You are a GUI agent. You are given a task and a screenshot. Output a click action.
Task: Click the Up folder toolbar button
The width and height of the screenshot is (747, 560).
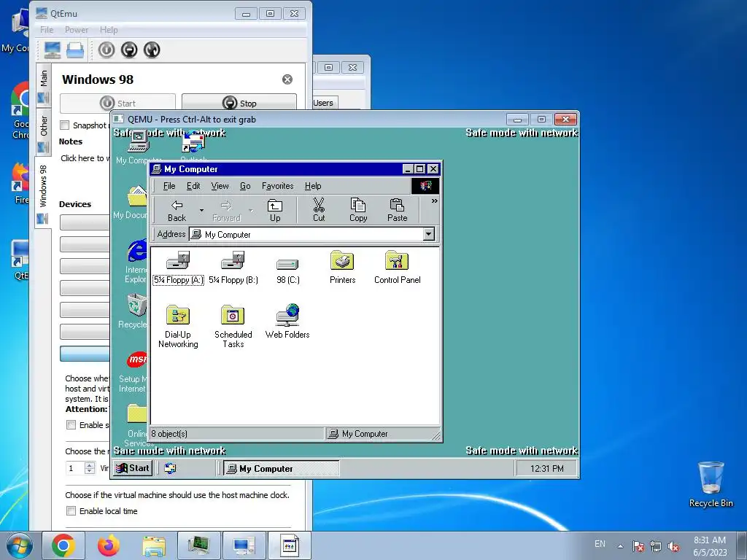coord(275,211)
